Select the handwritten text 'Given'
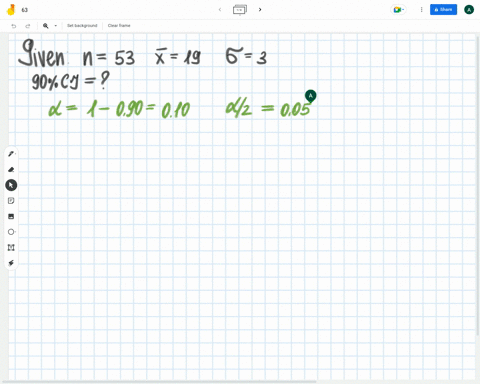480x384 pixels. (x=42, y=54)
